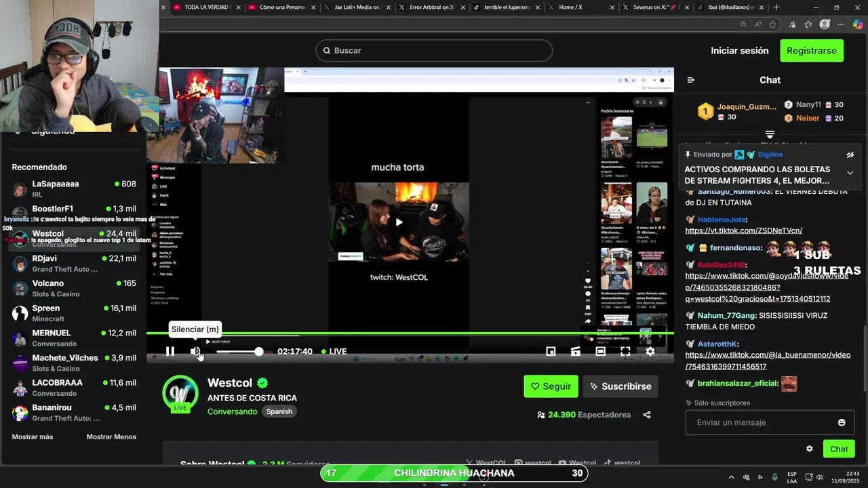This screenshot has width=868, height=488.
Task: Open the Digiline user in pinned message
Action: point(770,155)
